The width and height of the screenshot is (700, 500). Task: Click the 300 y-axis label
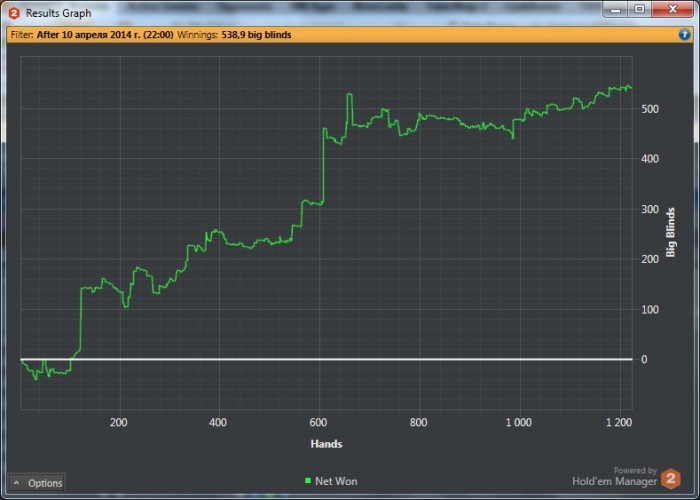click(650, 209)
